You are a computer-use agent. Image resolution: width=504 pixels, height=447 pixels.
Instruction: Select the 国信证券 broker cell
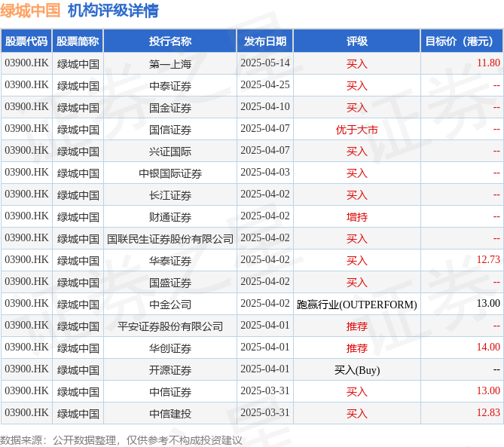click(170, 130)
